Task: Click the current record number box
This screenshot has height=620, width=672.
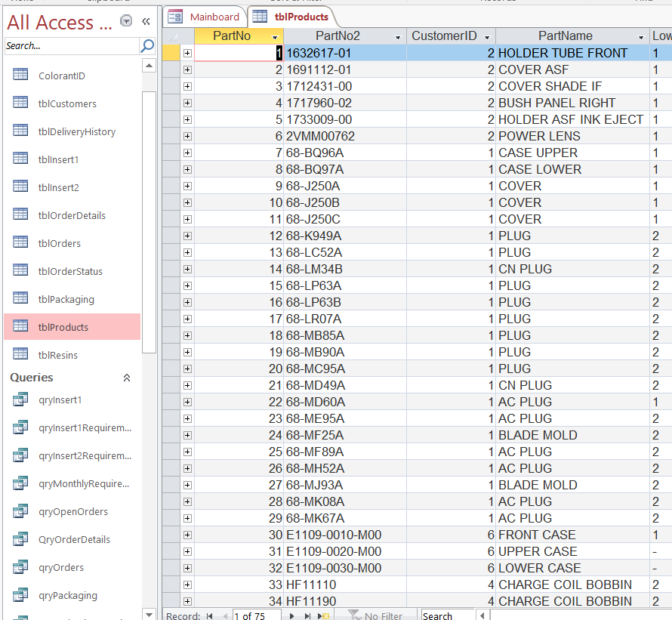Action: 257,615
